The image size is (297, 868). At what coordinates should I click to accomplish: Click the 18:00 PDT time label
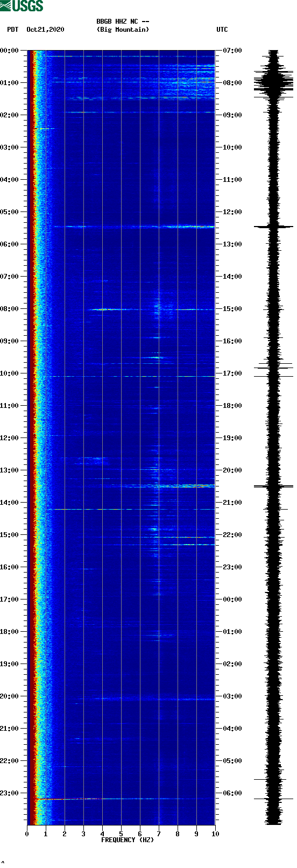coord(10,632)
